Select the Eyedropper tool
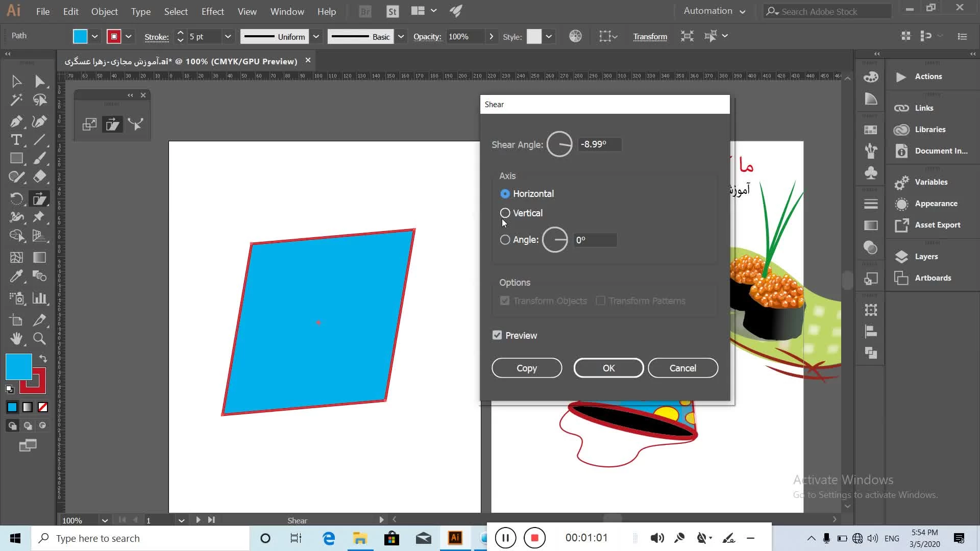This screenshot has height=551, width=980. click(16, 277)
